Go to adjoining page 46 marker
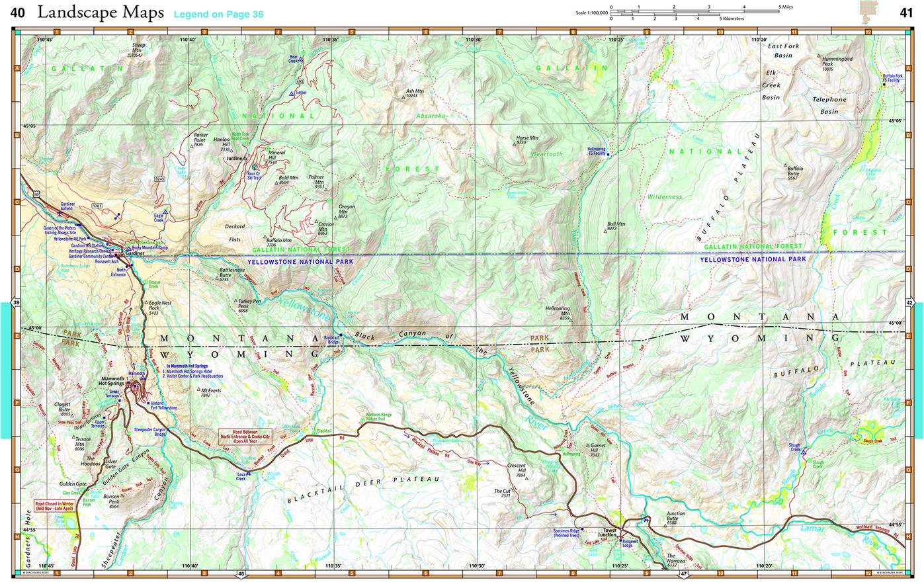The height and width of the screenshot is (588, 924). pyautogui.click(x=242, y=575)
